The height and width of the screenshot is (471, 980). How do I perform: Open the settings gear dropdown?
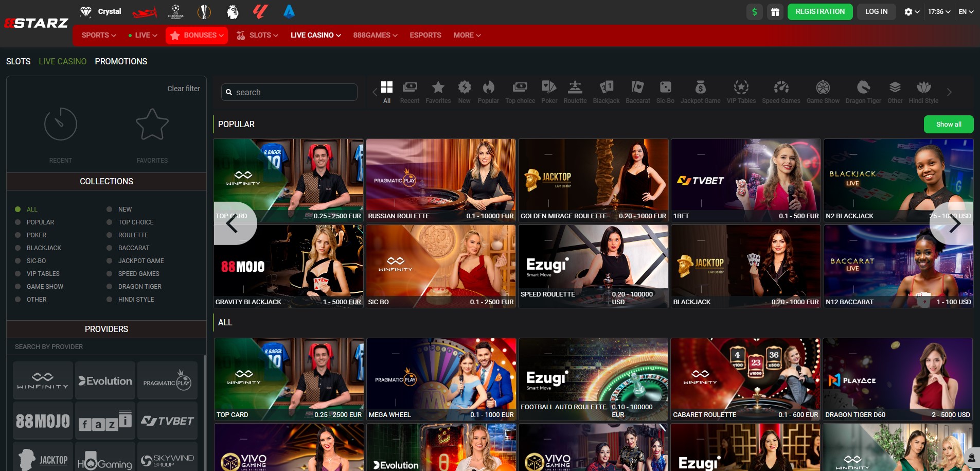pyautogui.click(x=912, y=11)
